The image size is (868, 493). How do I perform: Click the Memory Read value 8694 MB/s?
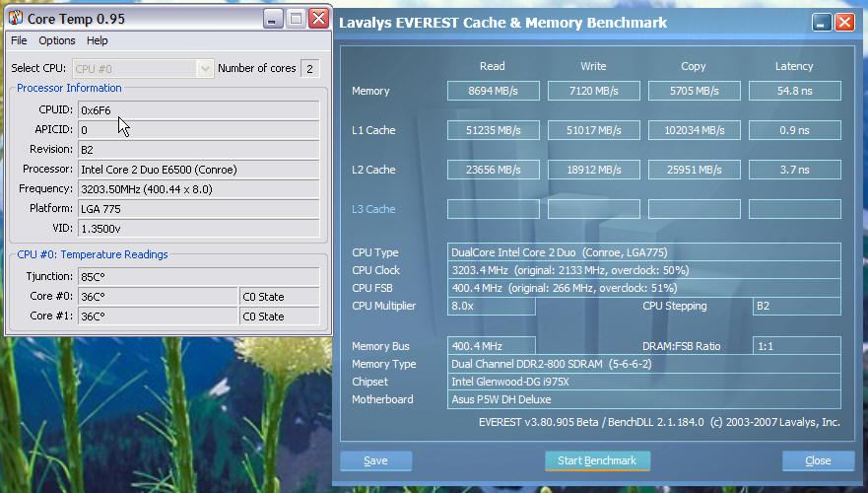coord(494,91)
